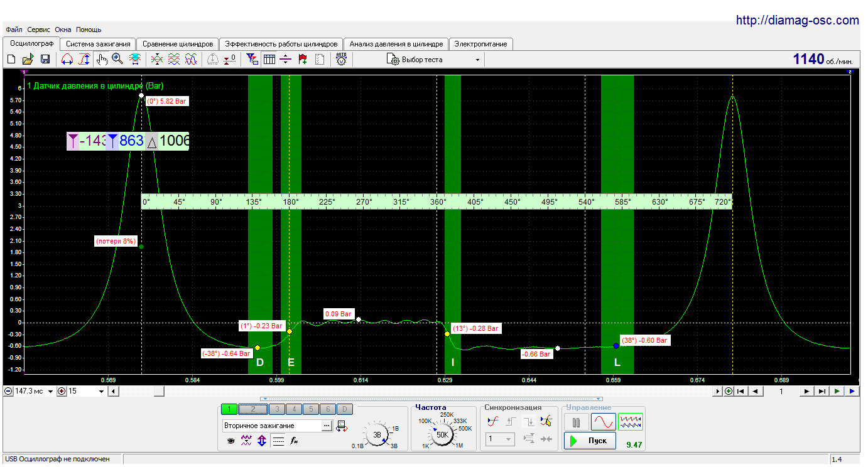
Task: Click the greyed checklist report icon
Action: click(x=320, y=59)
